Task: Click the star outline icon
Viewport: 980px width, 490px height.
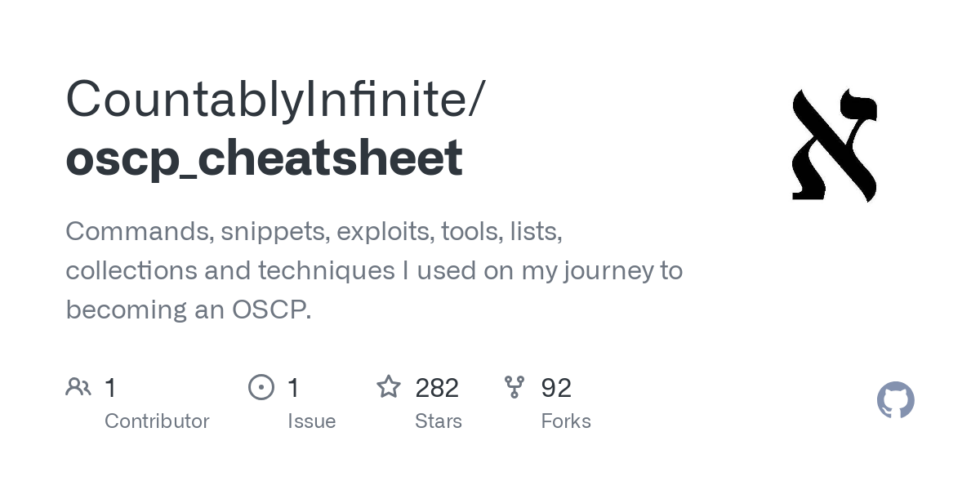Action: point(389,387)
